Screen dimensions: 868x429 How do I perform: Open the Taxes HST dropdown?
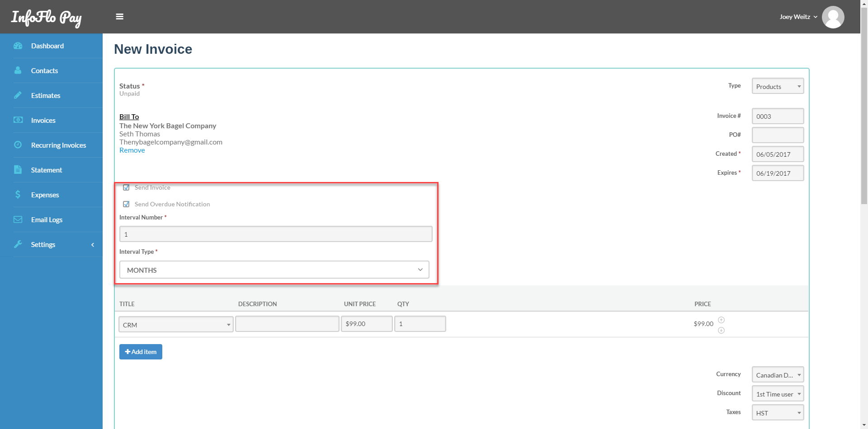coord(778,413)
